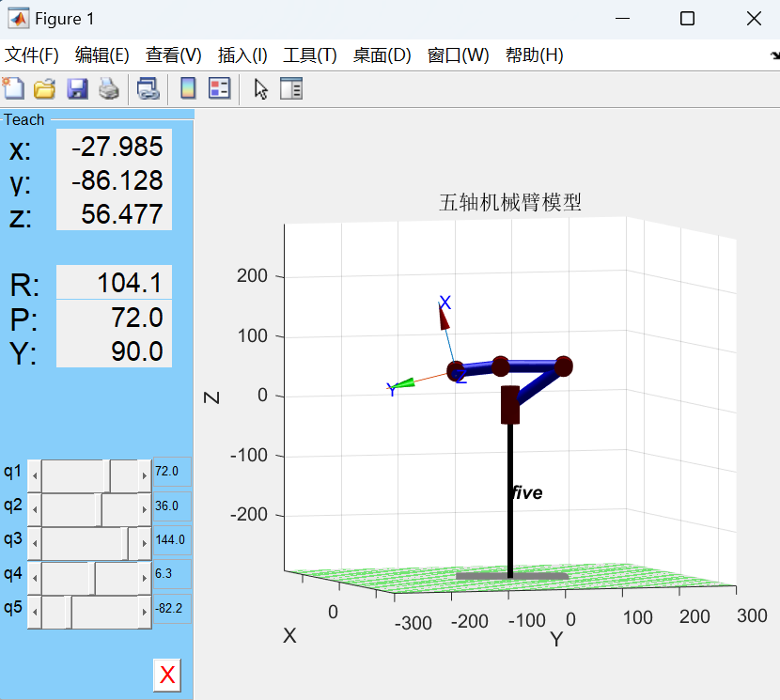Decrease q4 with left arrow
This screenshot has width=780, height=700.
pyautogui.click(x=35, y=578)
